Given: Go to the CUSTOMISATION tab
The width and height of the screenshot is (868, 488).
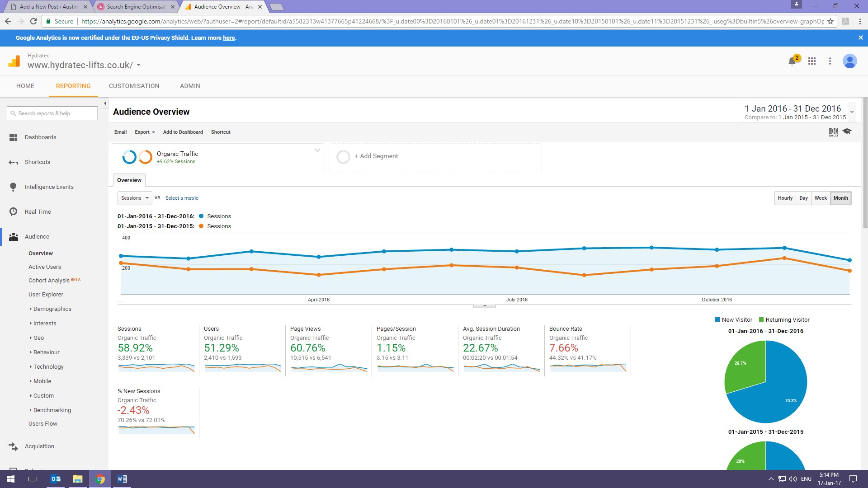Looking at the screenshot, I should [134, 86].
